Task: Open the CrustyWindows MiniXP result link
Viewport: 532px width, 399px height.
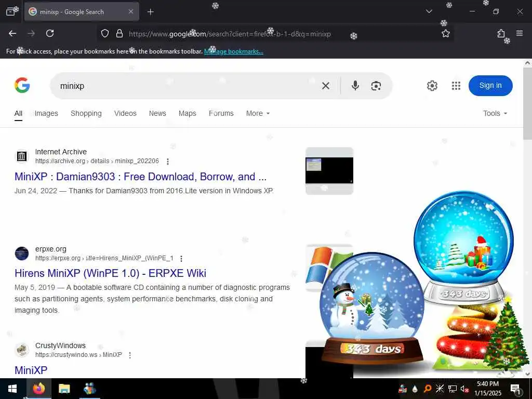Action: tap(31, 370)
